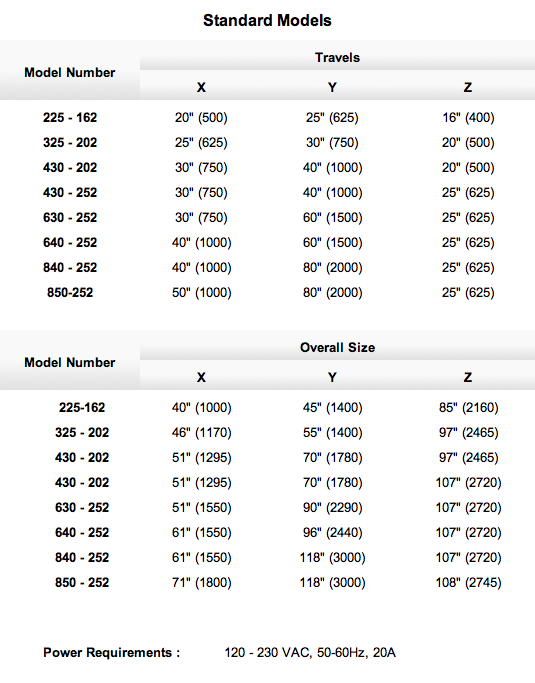
Task: Click "120 - 230 VAC, 50-60Hz, 20A" text
Action: [310, 653]
